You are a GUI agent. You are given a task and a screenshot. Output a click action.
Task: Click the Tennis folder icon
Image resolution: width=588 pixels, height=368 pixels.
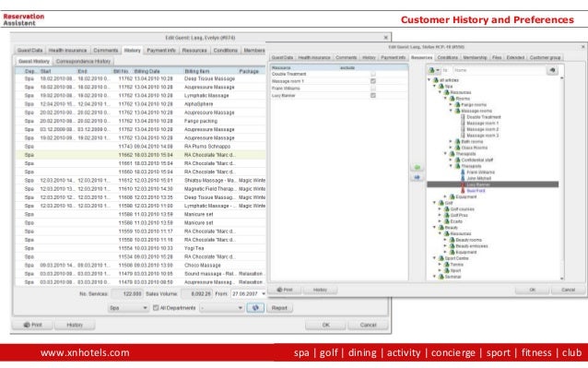[x=447, y=265]
